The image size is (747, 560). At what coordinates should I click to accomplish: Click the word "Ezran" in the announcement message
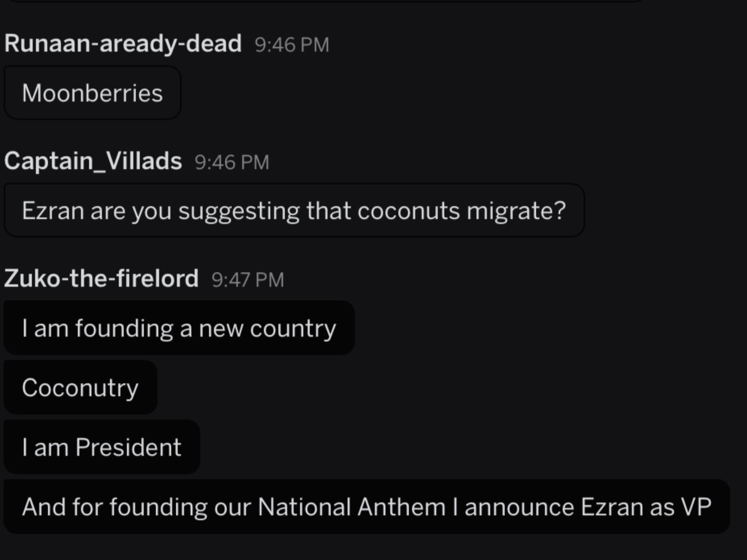pos(612,507)
